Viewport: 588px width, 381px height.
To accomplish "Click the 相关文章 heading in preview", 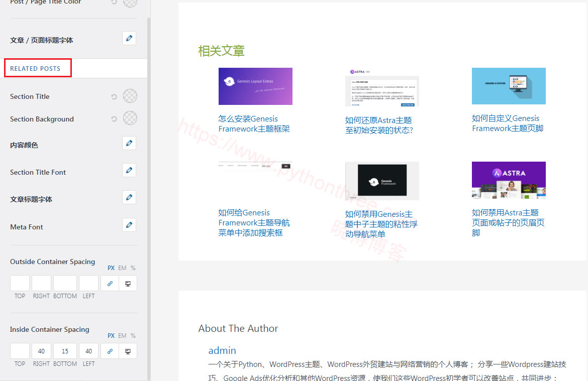I will 221,51.
